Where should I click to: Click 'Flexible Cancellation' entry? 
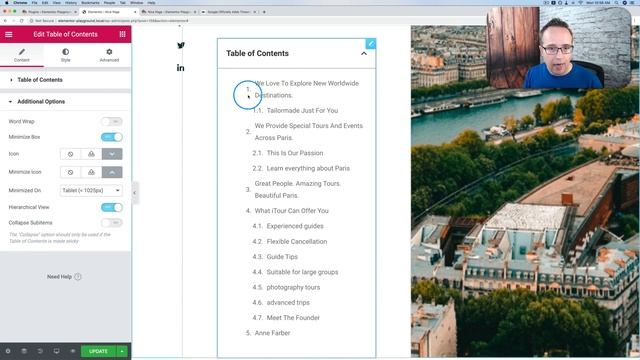(297, 242)
